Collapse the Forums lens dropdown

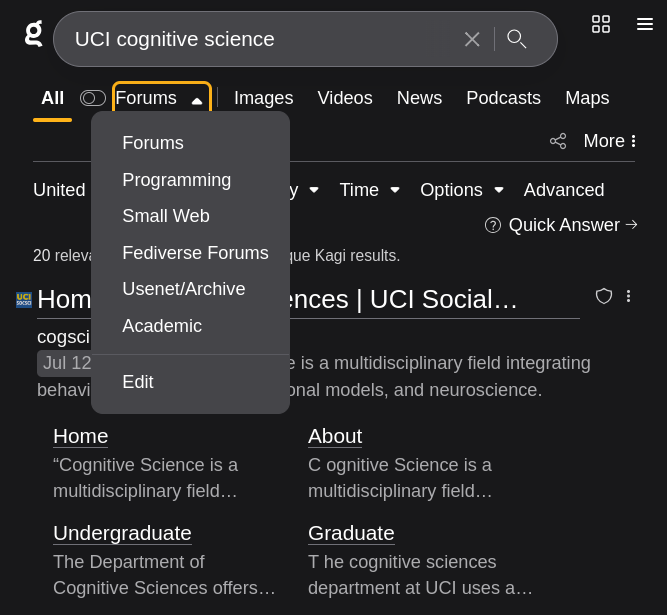[x=162, y=98]
